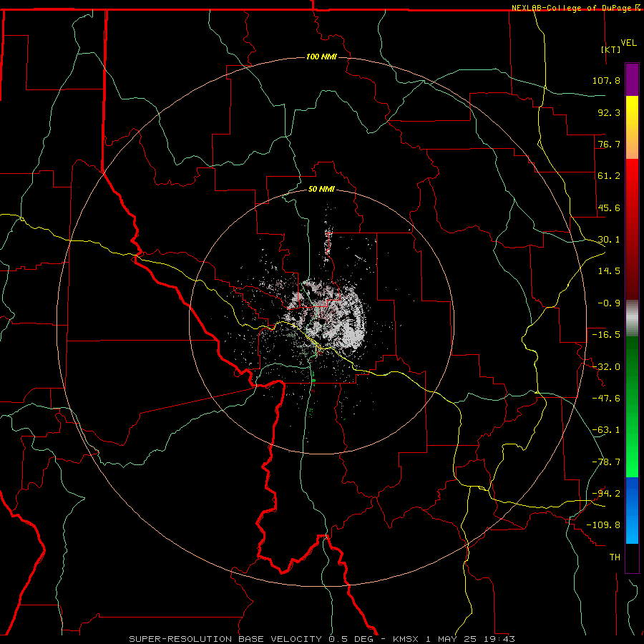
Task: Click the 14.5 velocity scale value
Action: 609,271
